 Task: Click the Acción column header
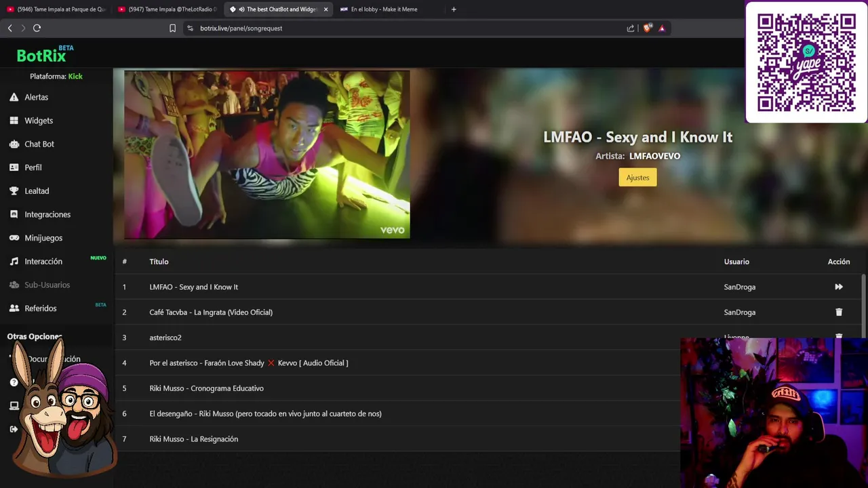pyautogui.click(x=839, y=262)
